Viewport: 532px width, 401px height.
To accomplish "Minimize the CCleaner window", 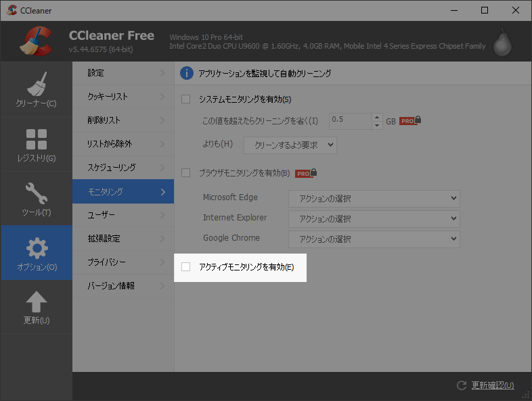I will pyautogui.click(x=454, y=11).
